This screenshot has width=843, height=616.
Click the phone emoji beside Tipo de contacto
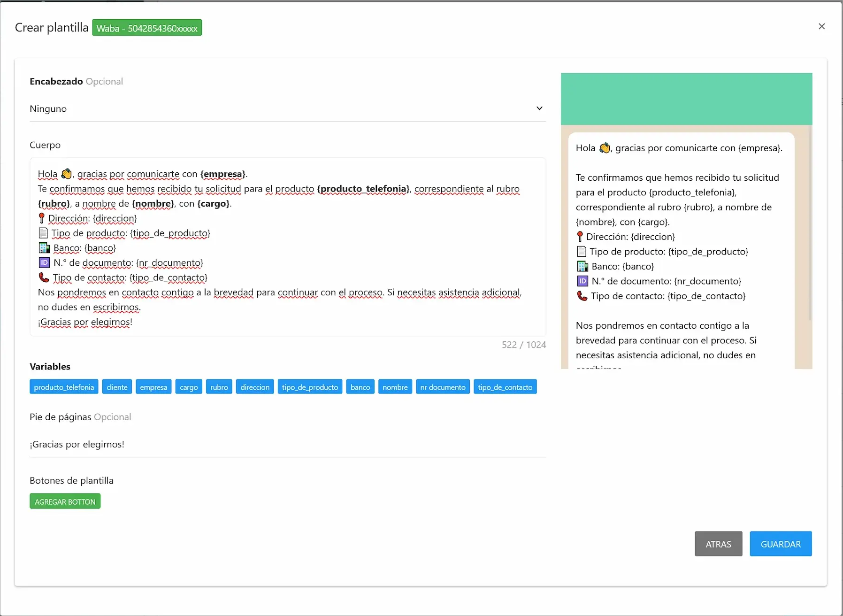pyautogui.click(x=43, y=277)
